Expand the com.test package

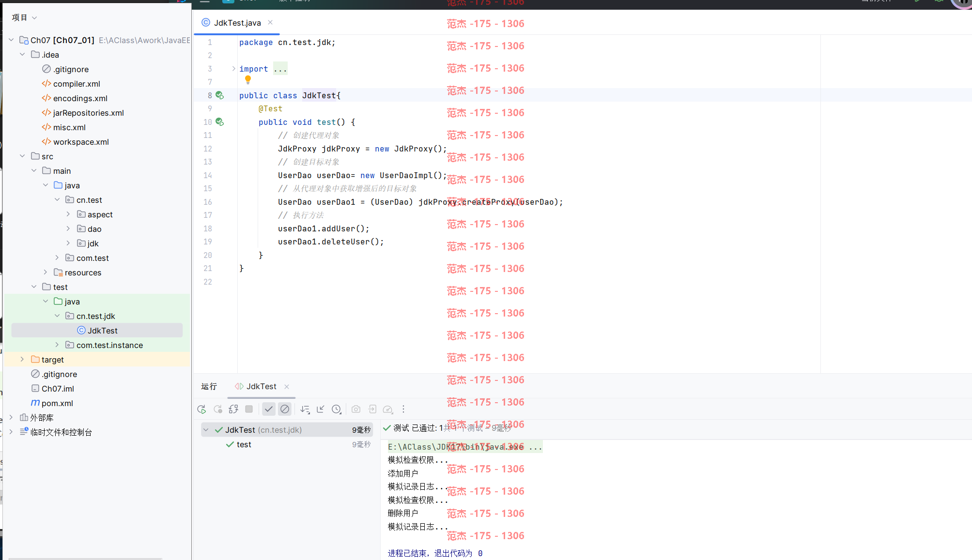(x=57, y=257)
